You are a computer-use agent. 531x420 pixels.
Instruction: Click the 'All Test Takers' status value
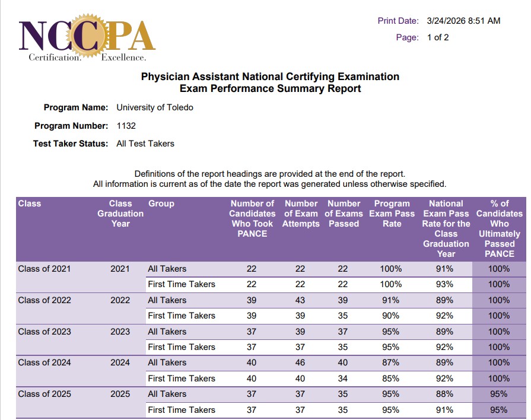pyautogui.click(x=145, y=144)
